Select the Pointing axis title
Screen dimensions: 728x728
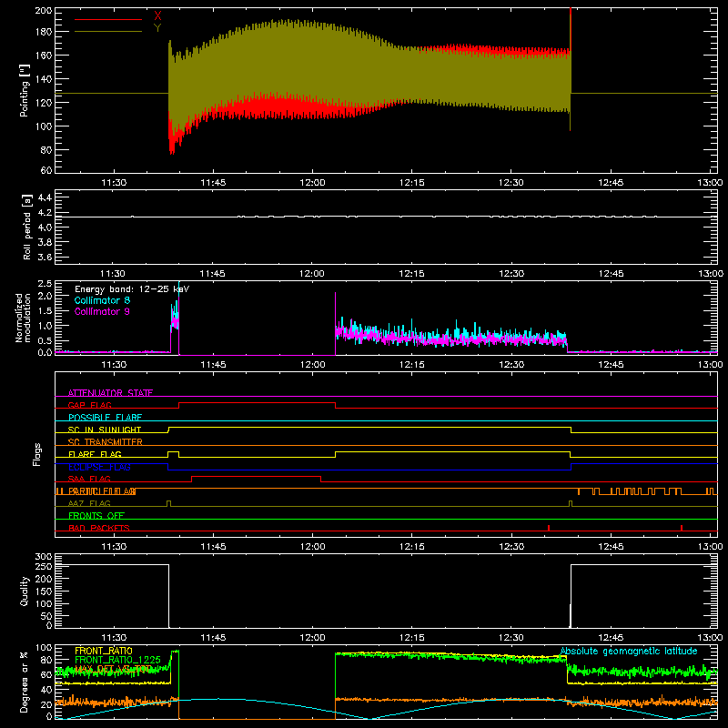pyautogui.click(x=25, y=90)
